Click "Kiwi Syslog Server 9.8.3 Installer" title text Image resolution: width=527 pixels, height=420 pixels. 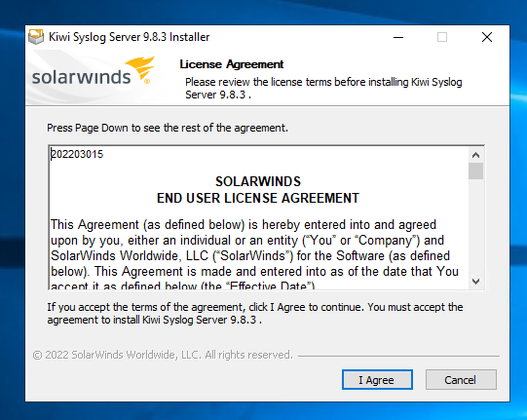coord(129,37)
